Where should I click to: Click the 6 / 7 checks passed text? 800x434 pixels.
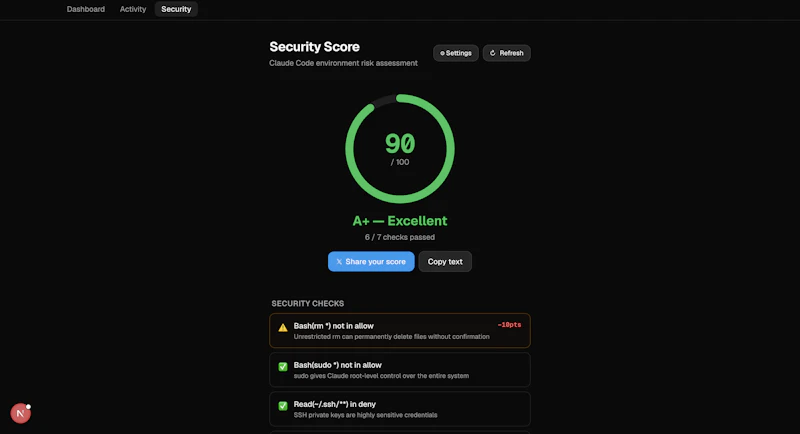point(399,237)
